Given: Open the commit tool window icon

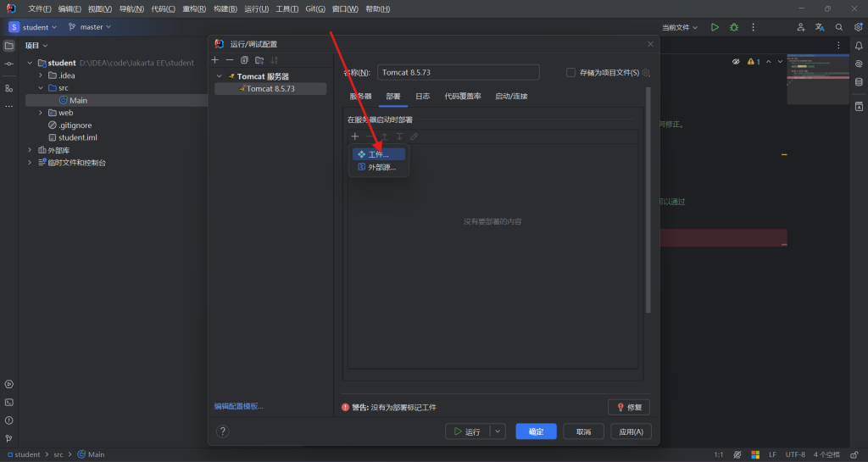Looking at the screenshot, I should (x=8, y=64).
